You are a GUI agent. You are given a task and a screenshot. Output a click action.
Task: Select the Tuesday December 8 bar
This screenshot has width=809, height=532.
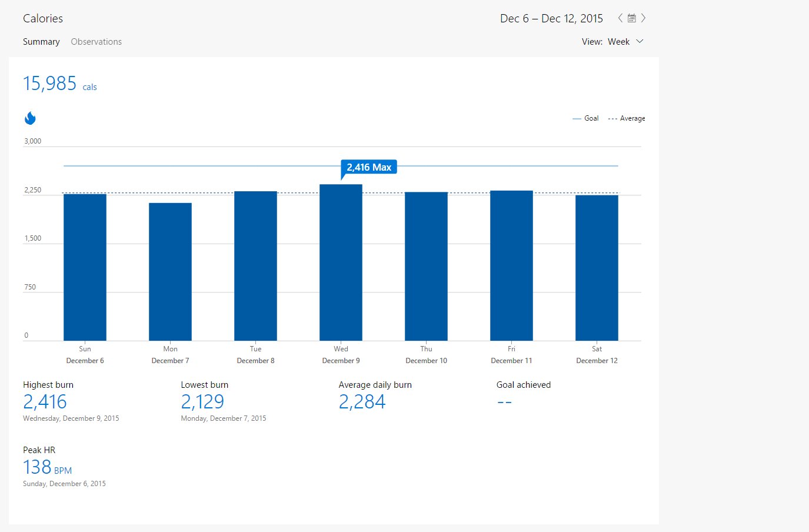pyautogui.click(x=255, y=266)
